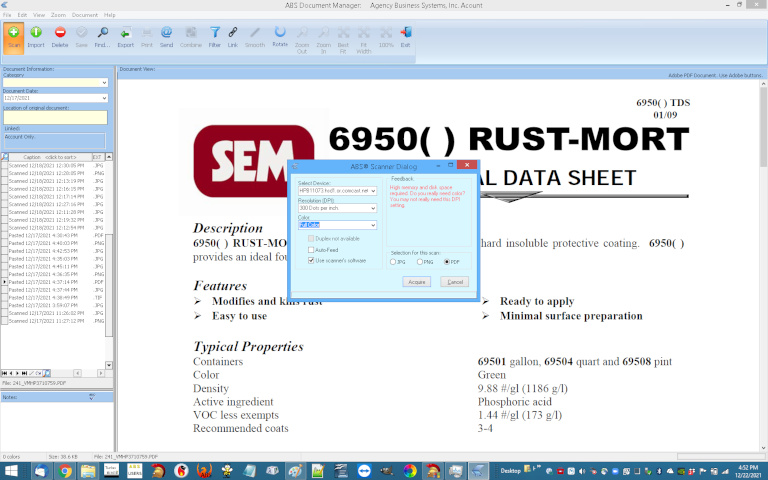Tick the Duplex not available checkbox
The height and width of the screenshot is (480, 768).
[311, 239]
